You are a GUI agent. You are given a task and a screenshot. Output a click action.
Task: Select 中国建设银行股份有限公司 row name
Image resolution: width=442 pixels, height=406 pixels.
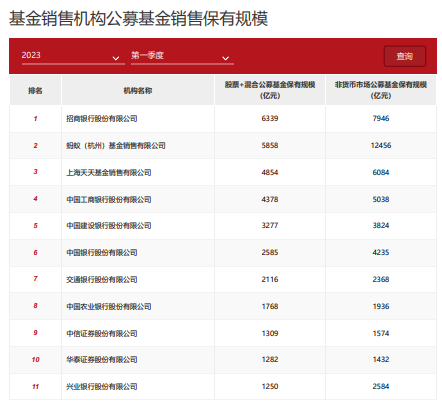(x=109, y=226)
